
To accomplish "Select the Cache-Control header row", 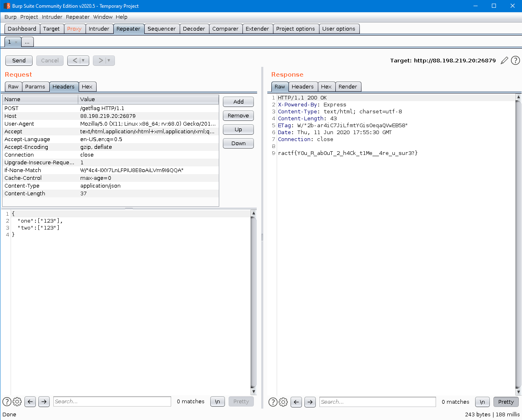I will [x=110, y=178].
